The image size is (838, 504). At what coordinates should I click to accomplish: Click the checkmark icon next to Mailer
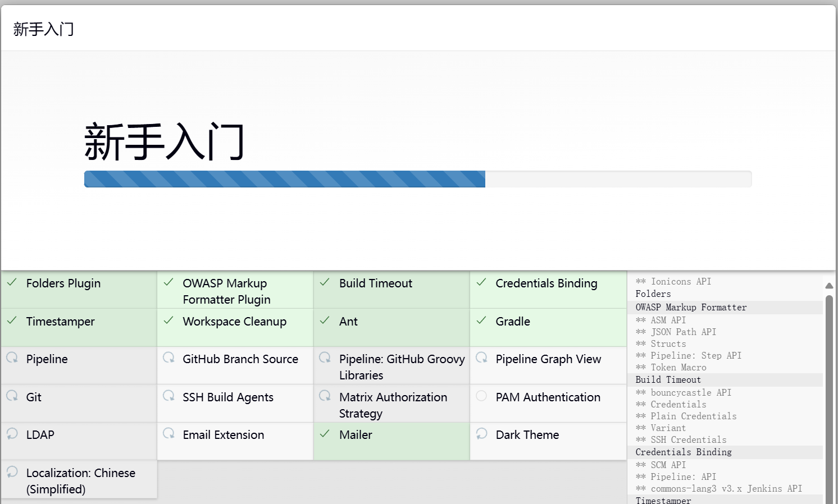coord(325,434)
